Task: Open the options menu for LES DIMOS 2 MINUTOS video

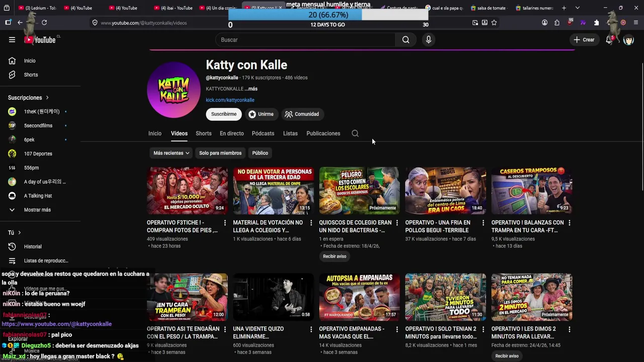Action: 569,329
